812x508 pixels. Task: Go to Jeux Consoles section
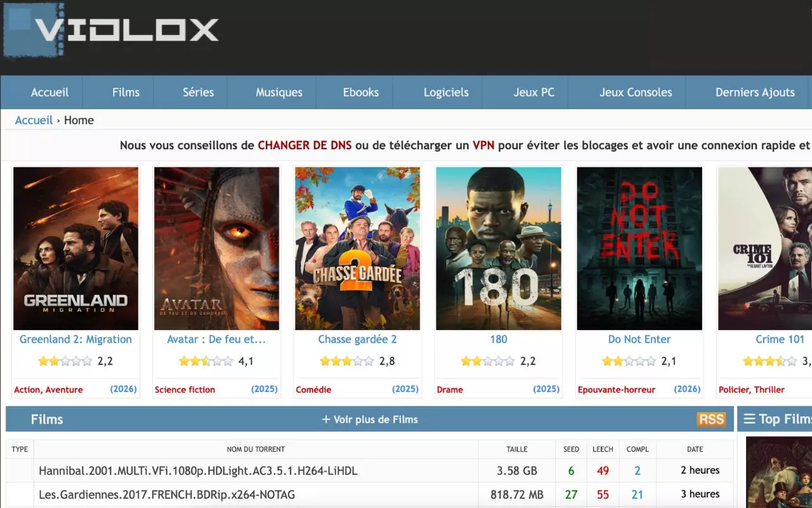tap(636, 93)
